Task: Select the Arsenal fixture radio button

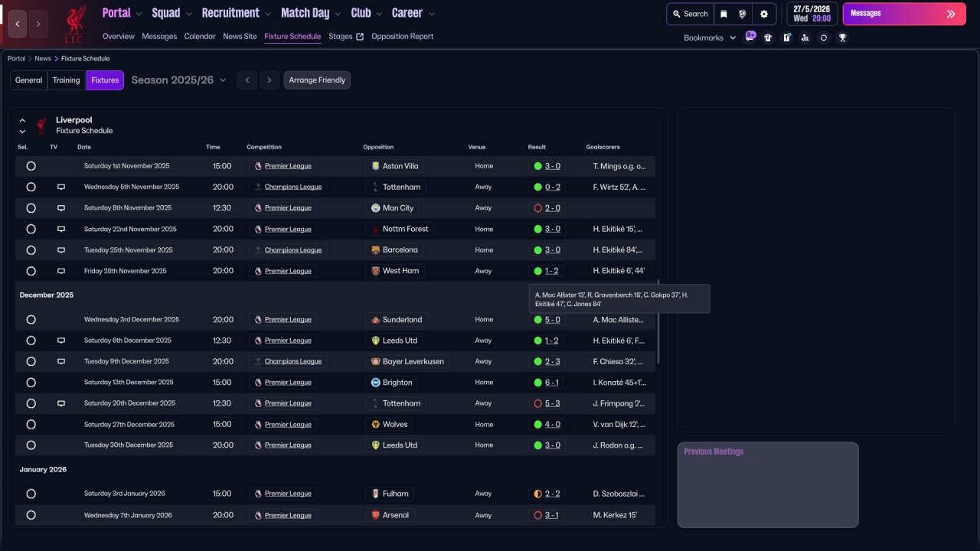Action: coord(31,515)
